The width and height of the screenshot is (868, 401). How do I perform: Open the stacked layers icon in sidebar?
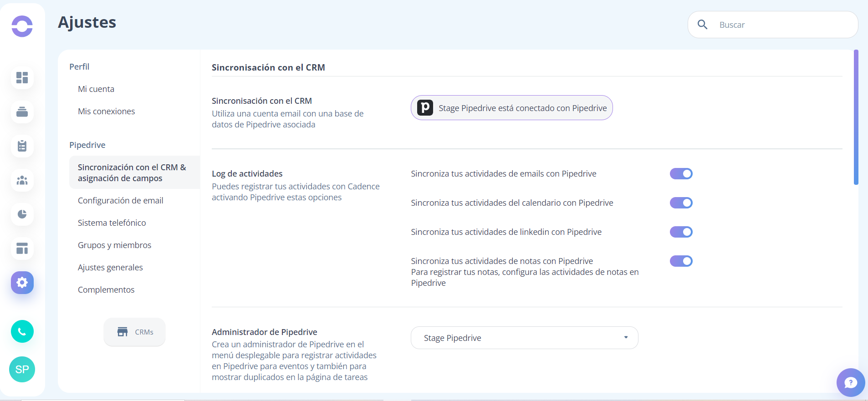pyautogui.click(x=22, y=112)
